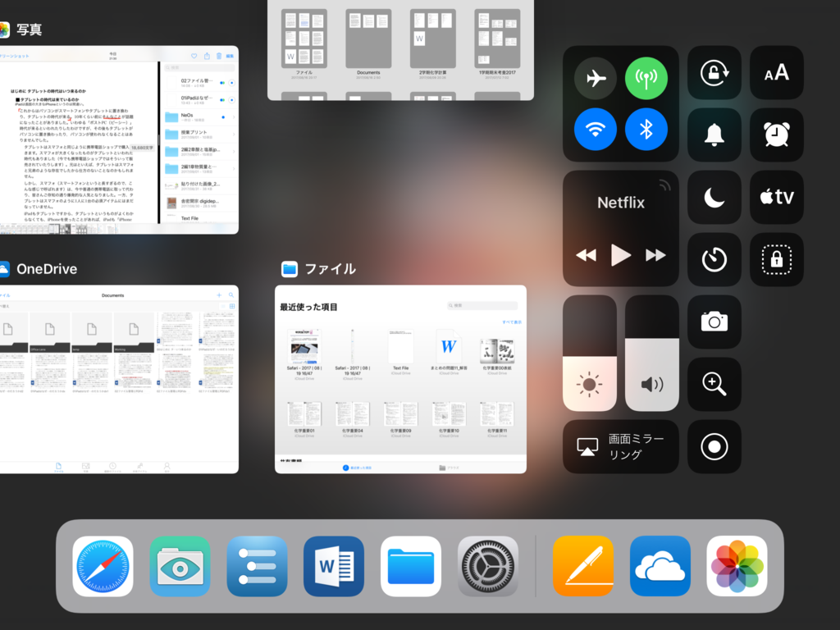Open Office Lens folder in OneDrive card

50,333
